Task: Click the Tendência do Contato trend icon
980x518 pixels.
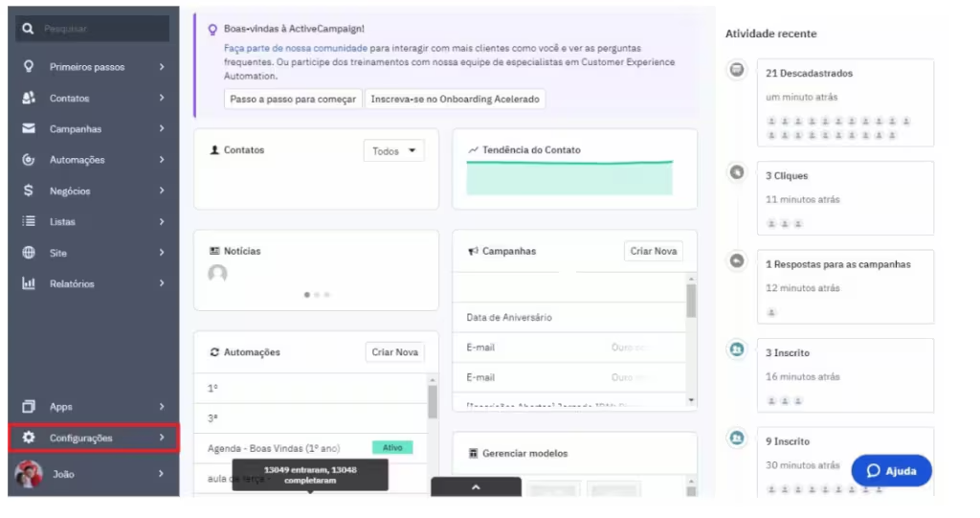Action: 473,150
